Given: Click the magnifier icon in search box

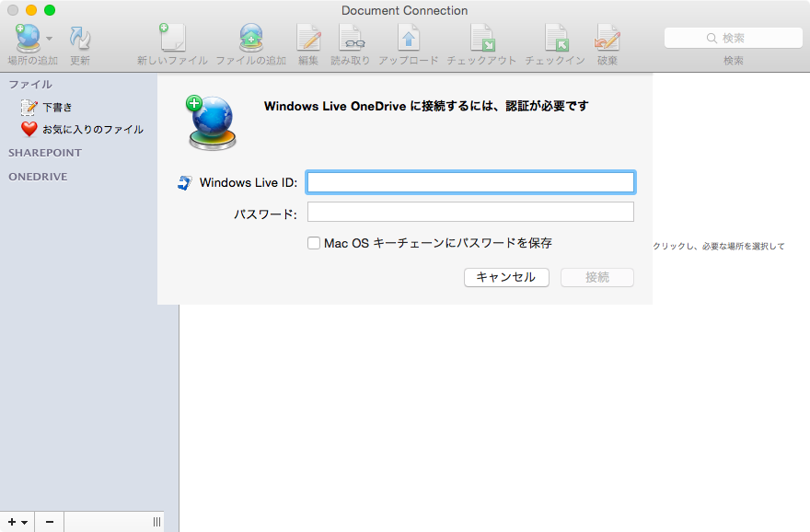Looking at the screenshot, I should 712,39.
